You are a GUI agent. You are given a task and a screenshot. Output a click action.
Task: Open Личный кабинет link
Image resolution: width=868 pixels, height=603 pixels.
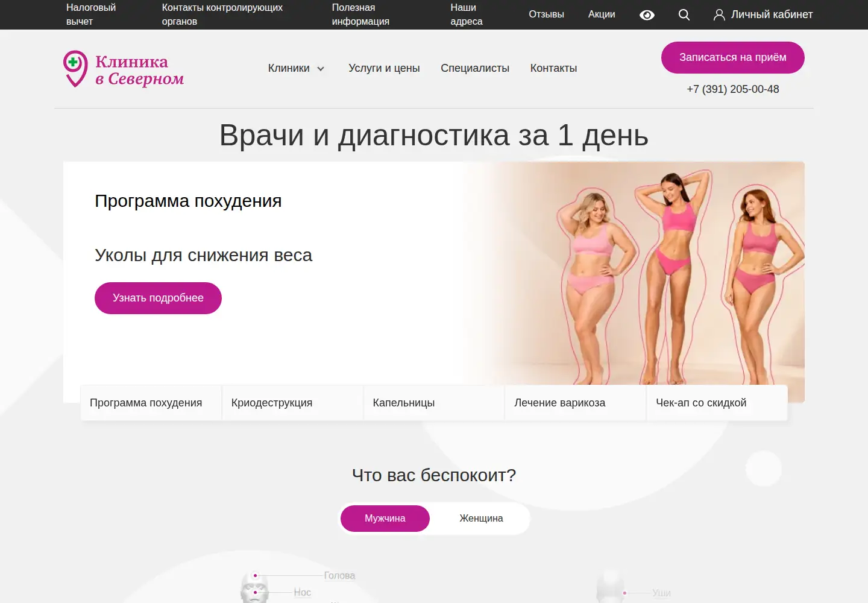(772, 14)
